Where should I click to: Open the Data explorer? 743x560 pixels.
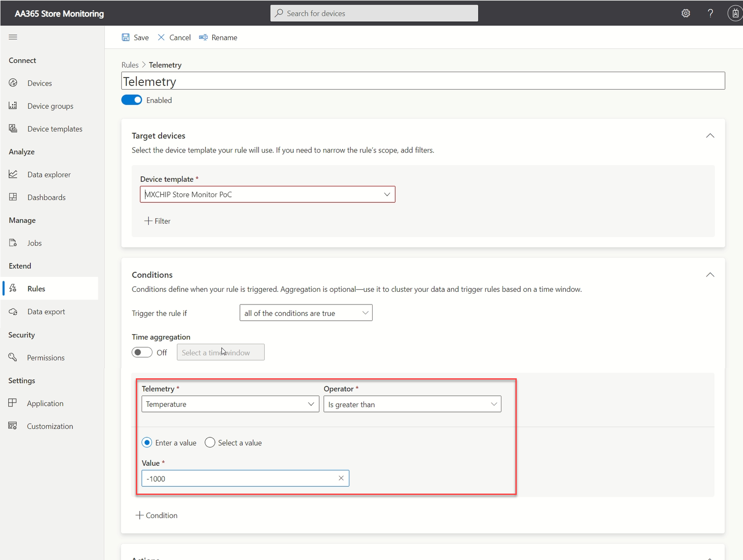click(x=48, y=174)
